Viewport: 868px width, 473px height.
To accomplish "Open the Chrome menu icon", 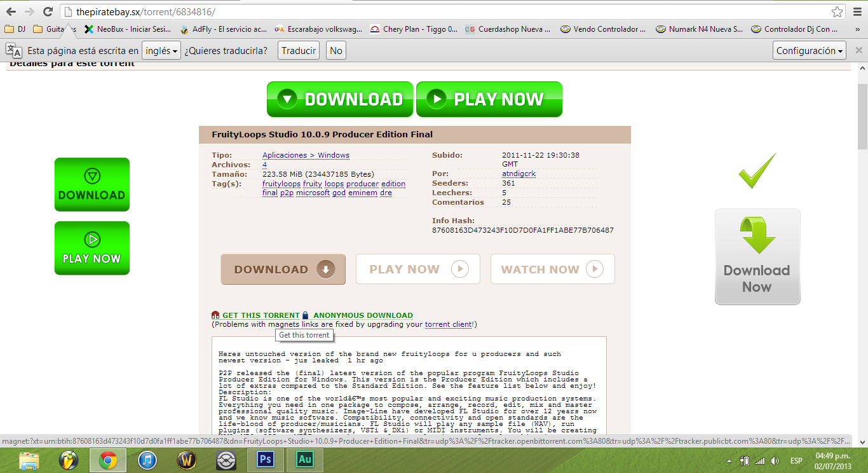I will (x=857, y=11).
